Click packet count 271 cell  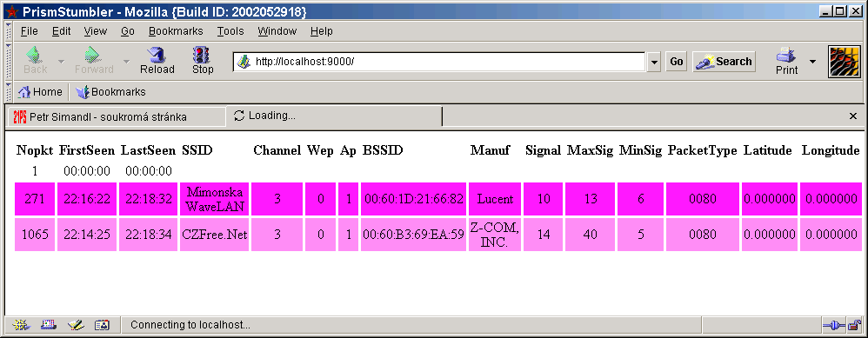[x=35, y=199]
